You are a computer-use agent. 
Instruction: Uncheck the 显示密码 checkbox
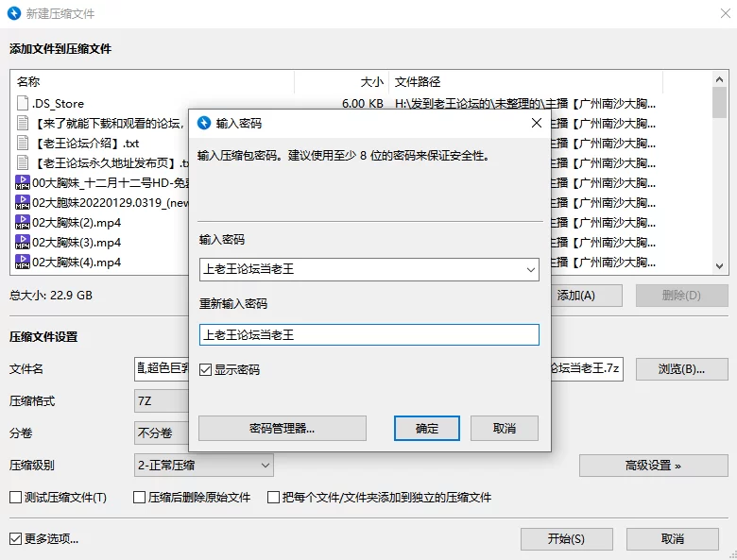tap(205, 370)
